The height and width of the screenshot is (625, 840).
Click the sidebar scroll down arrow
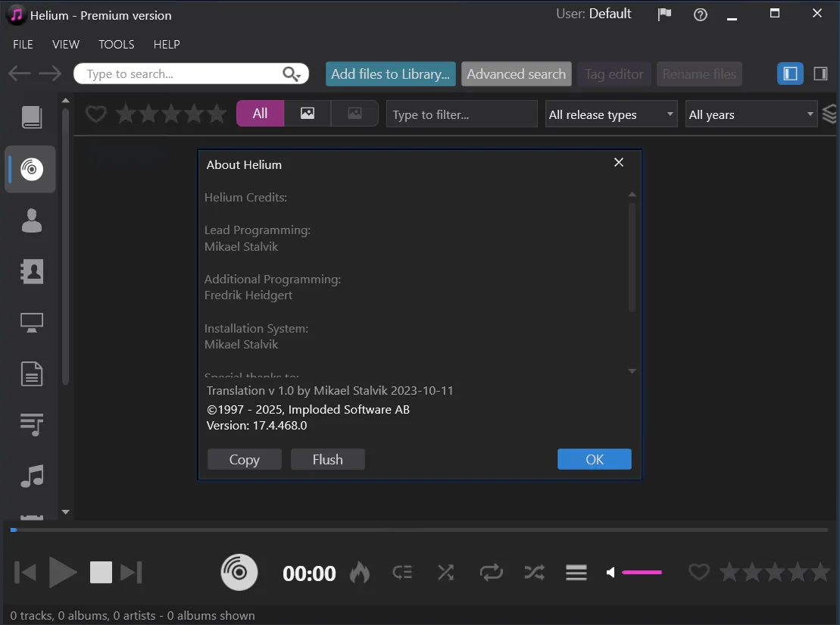pyautogui.click(x=65, y=512)
